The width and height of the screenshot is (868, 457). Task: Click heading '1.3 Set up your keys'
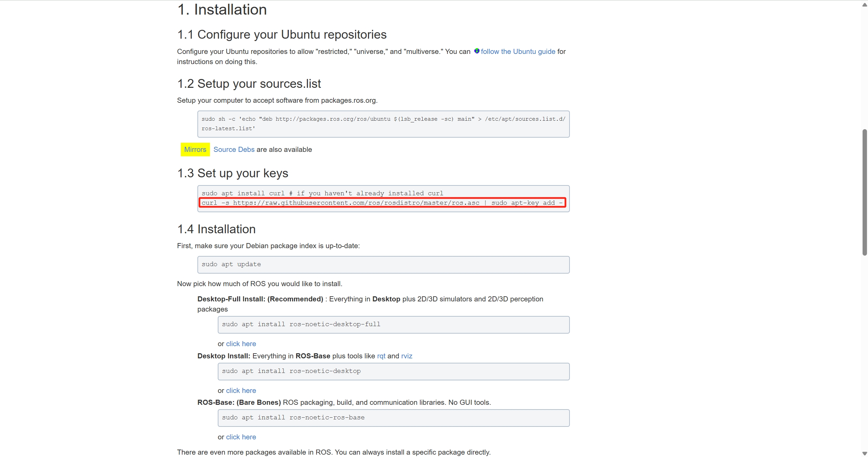[x=233, y=173]
